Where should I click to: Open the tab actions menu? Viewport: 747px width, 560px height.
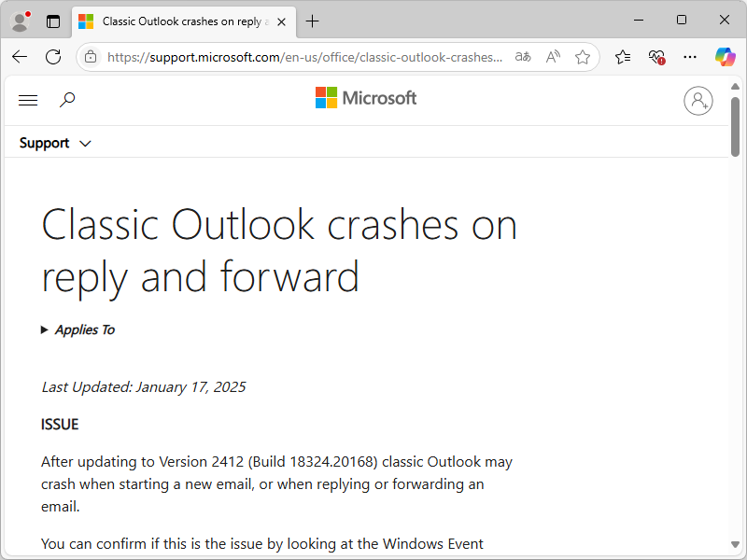[x=52, y=21]
